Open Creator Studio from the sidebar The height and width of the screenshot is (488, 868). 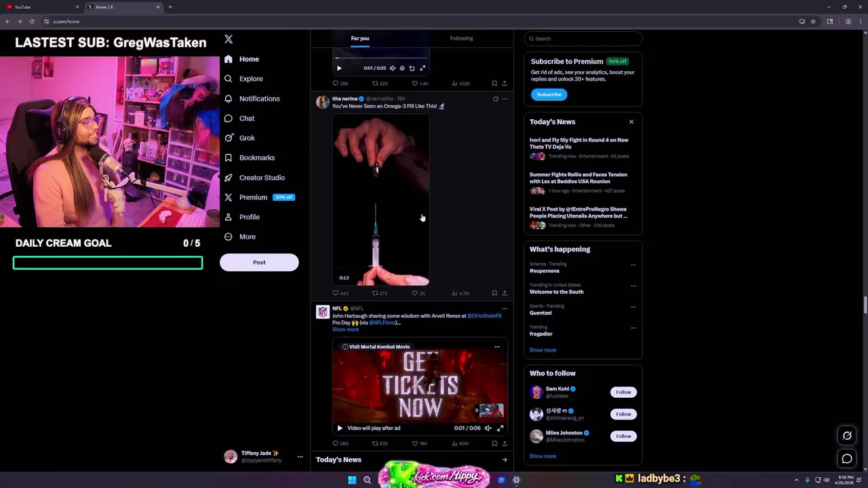click(254, 178)
